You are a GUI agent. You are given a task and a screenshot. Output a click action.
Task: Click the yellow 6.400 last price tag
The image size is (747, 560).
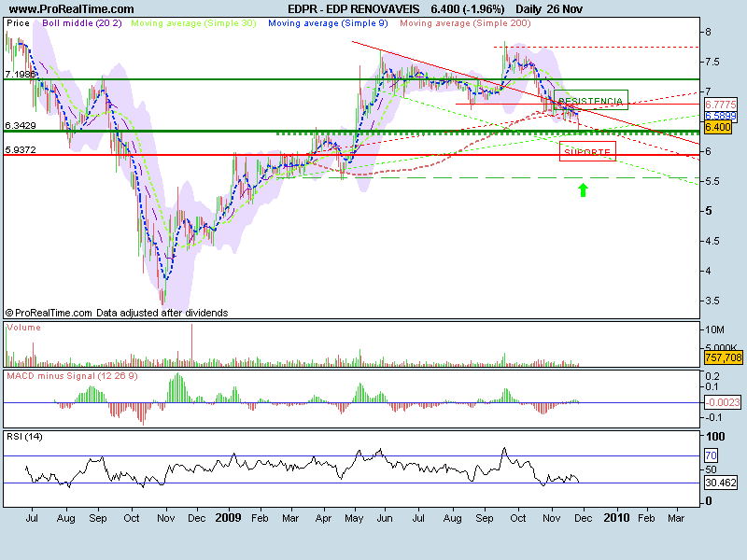pos(718,127)
